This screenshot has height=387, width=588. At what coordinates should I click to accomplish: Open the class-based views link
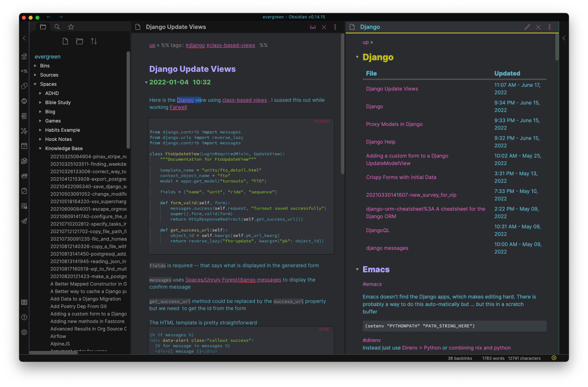point(244,100)
